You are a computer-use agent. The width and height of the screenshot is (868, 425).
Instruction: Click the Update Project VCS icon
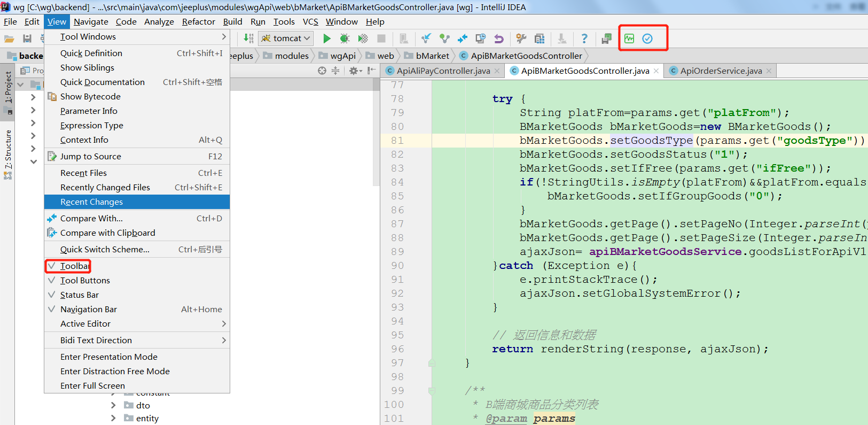(x=426, y=38)
